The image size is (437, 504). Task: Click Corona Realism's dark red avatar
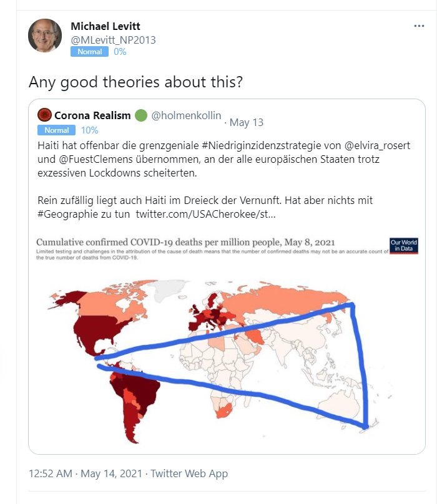point(44,114)
